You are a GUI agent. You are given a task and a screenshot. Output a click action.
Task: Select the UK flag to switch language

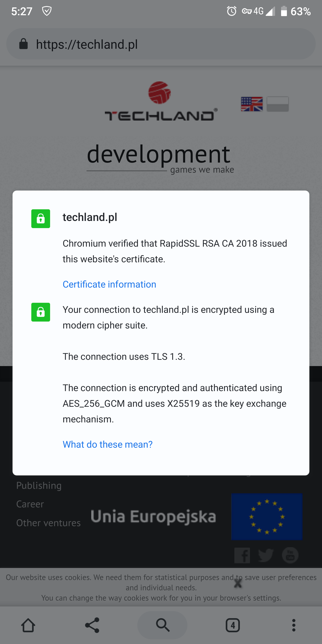(x=252, y=104)
